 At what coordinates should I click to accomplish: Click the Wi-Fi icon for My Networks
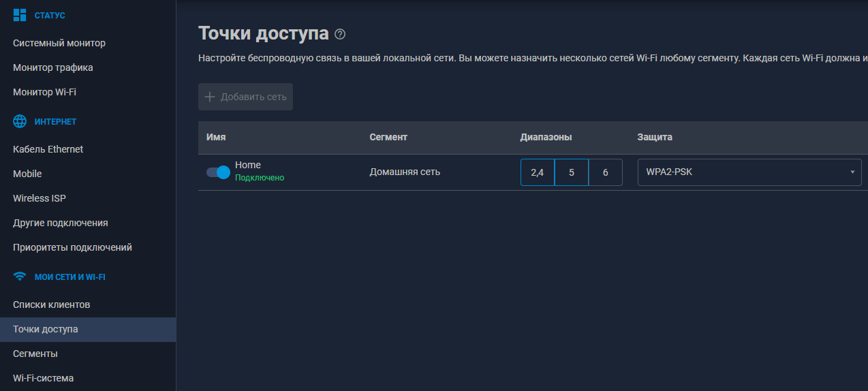20,277
